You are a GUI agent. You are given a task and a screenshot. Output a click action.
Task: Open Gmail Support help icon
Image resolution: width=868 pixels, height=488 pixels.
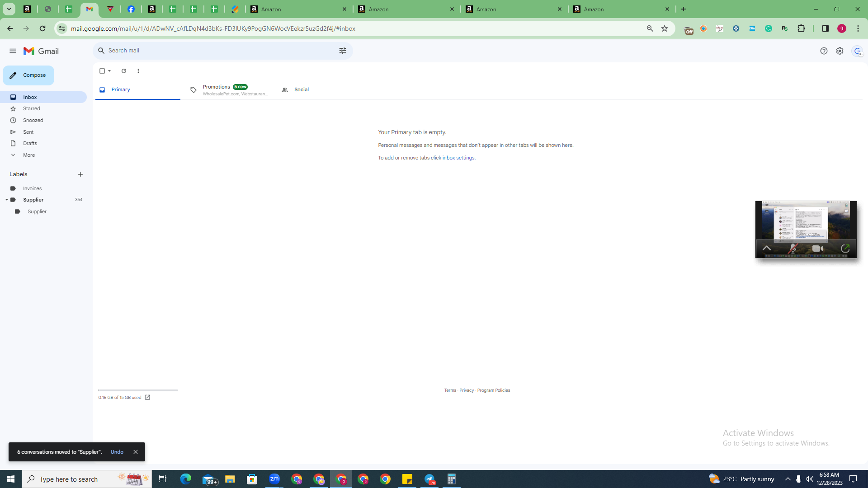coord(824,51)
